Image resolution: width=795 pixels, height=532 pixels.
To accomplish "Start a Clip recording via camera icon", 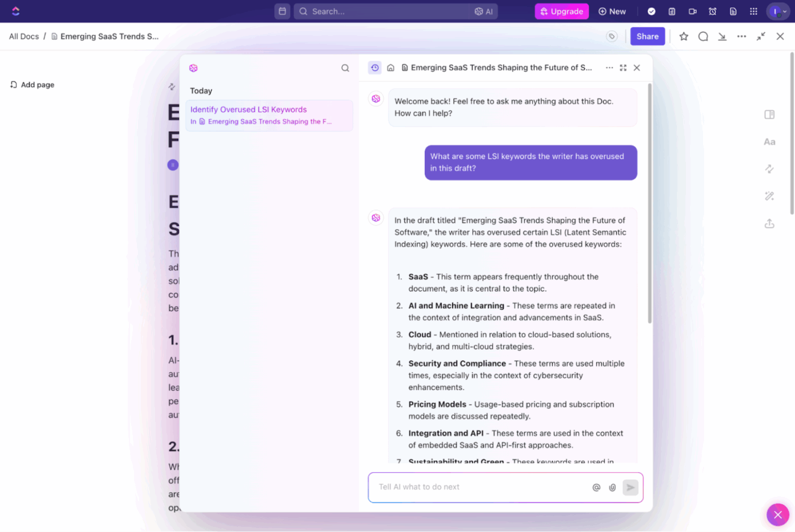I will 692,11.
